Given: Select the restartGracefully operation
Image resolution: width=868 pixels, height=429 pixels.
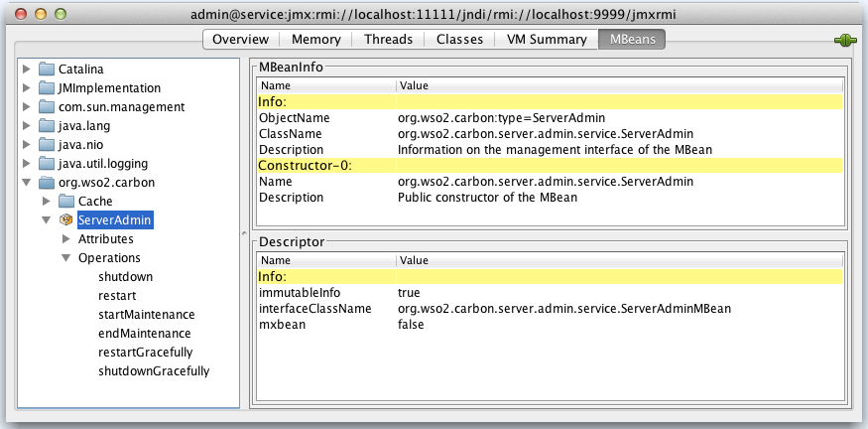Looking at the screenshot, I should pos(145,353).
